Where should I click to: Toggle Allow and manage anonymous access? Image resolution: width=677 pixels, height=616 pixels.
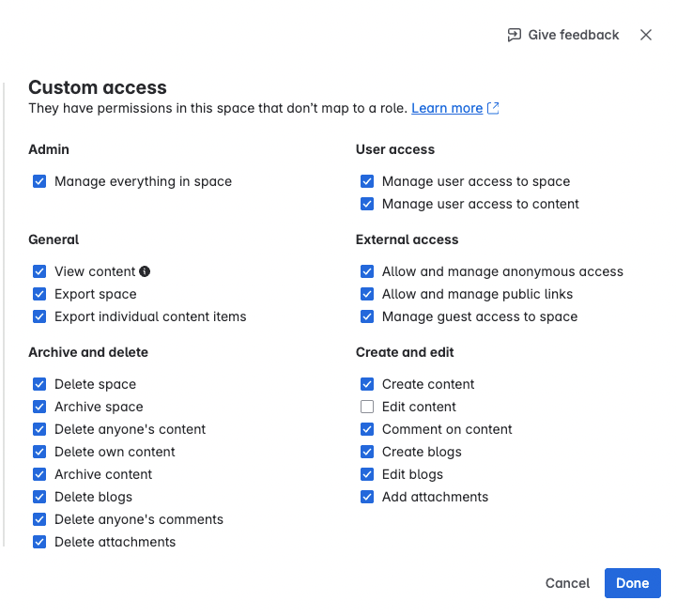point(367,271)
